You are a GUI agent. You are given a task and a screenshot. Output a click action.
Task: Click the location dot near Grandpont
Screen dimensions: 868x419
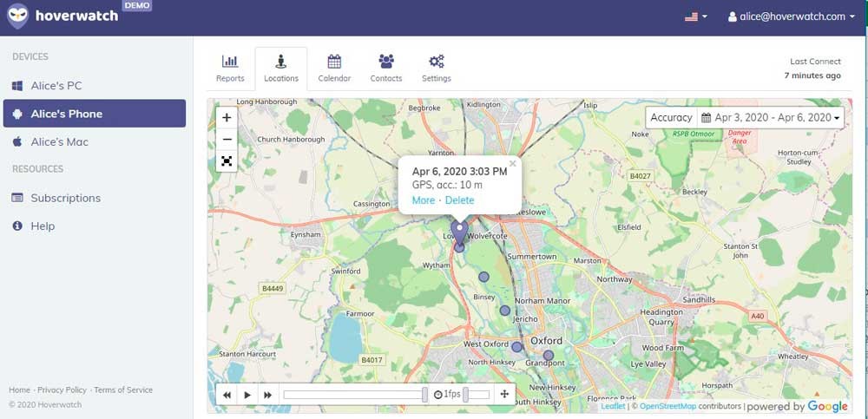pyautogui.click(x=548, y=356)
